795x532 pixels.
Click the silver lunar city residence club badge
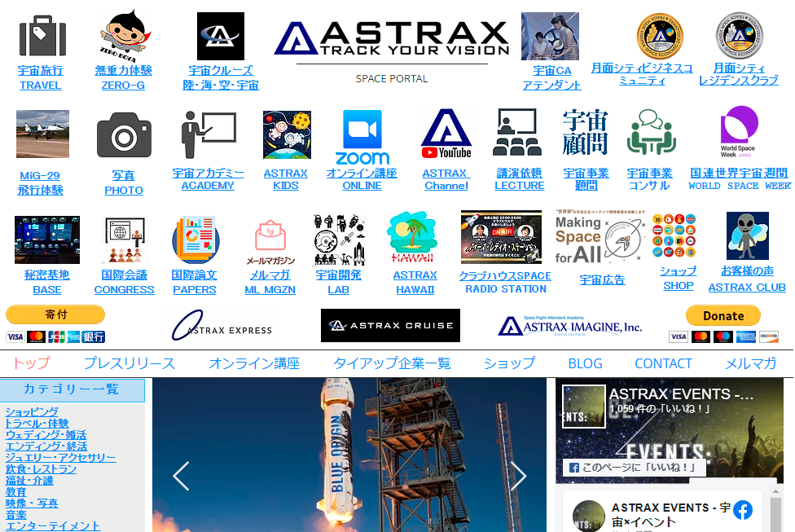point(740,36)
